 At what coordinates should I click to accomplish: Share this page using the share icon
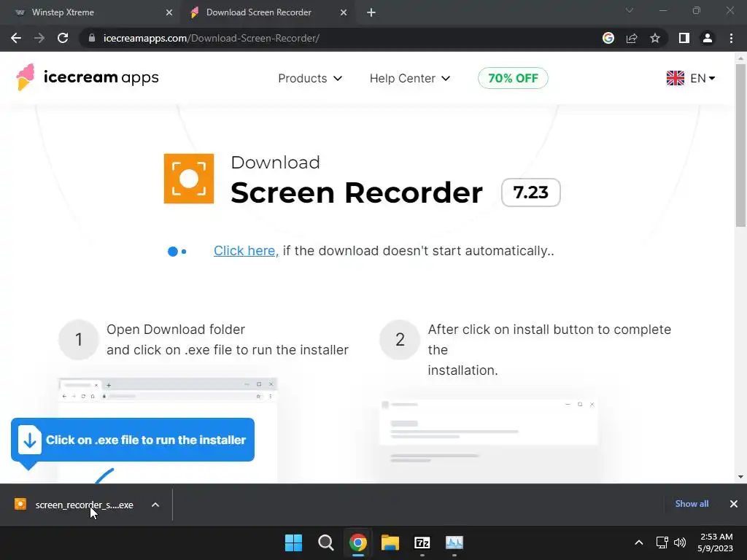632,38
